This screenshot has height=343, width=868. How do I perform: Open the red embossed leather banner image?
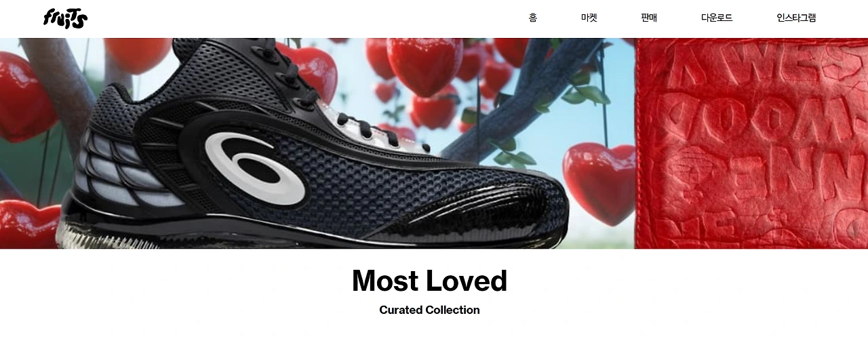tap(751, 143)
